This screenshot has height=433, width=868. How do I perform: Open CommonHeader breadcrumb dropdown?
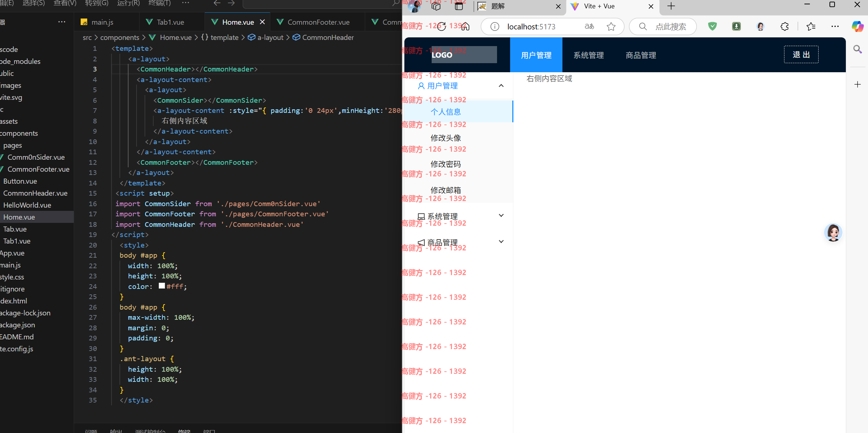323,37
